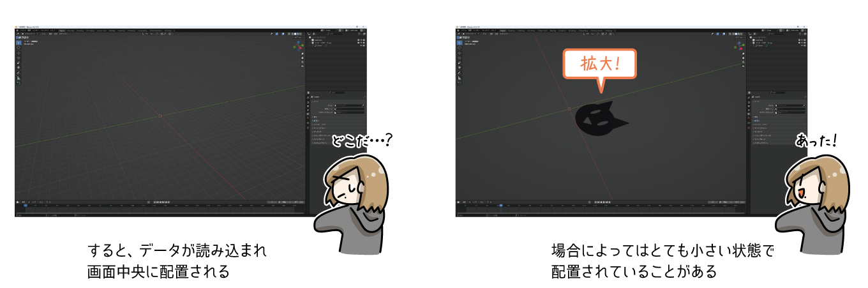Activate the Move tool in left Blender screenshot
The height and width of the screenshot is (288, 868).
19,53
